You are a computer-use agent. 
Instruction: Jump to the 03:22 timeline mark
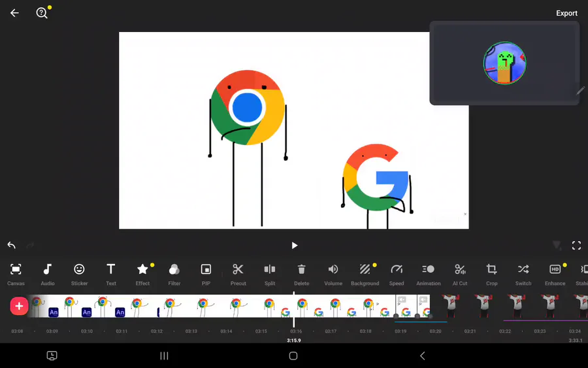[x=505, y=331]
